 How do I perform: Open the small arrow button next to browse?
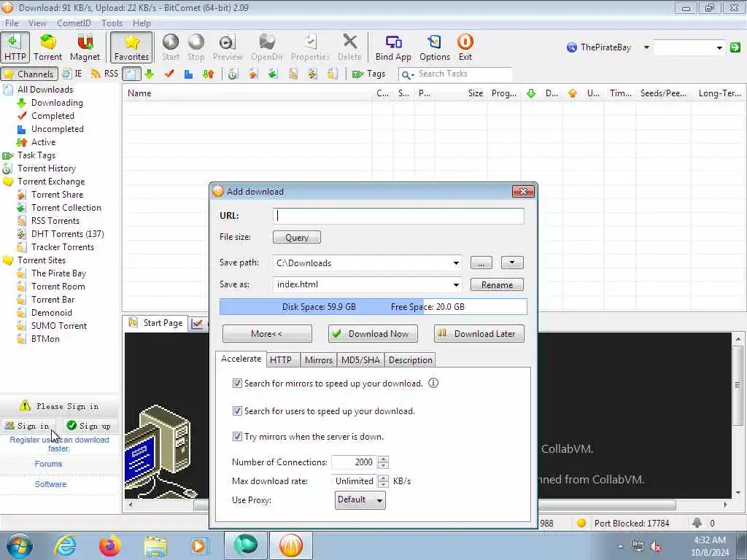[x=512, y=262]
